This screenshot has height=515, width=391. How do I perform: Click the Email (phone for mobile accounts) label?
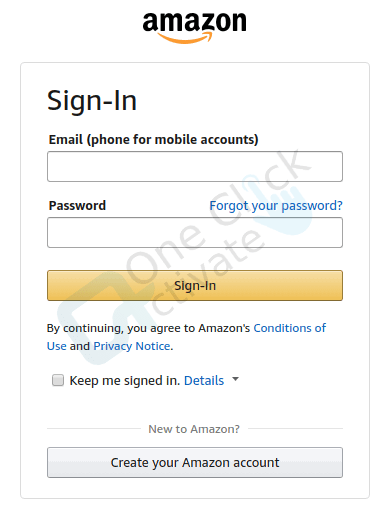coord(154,139)
